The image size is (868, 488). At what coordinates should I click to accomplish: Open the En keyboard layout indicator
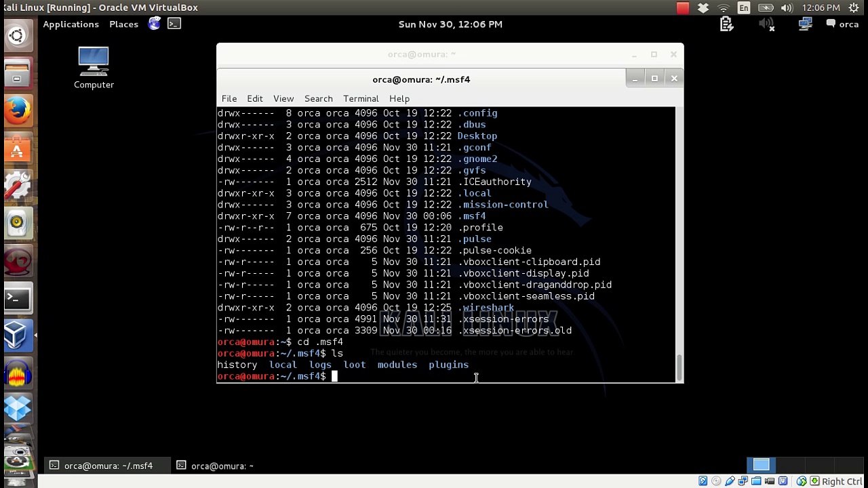click(744, 7)
